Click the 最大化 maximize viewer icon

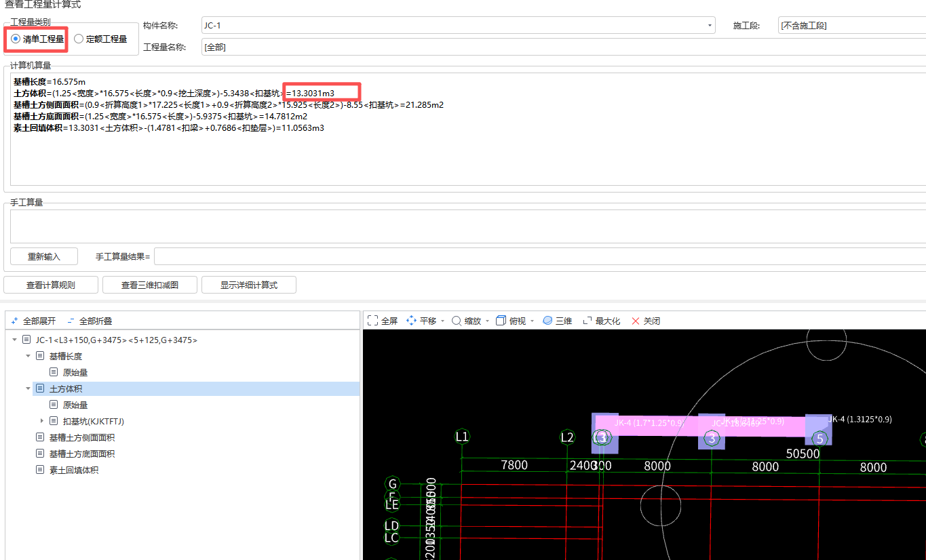click(x=587, y=321)
